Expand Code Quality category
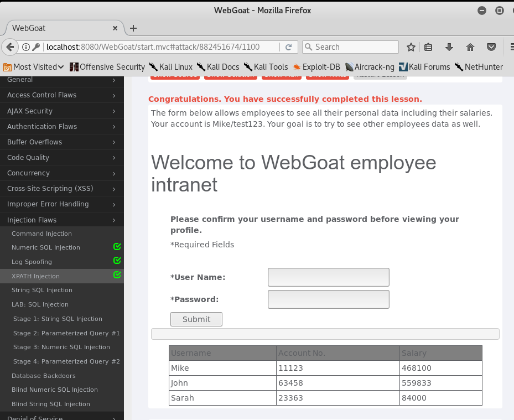514x420 pixels. [x=62, y=157]
